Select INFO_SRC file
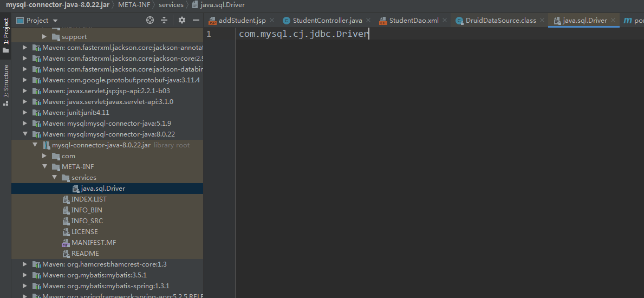The height and width of the screenshot is (298, 644). click(87, 221)
